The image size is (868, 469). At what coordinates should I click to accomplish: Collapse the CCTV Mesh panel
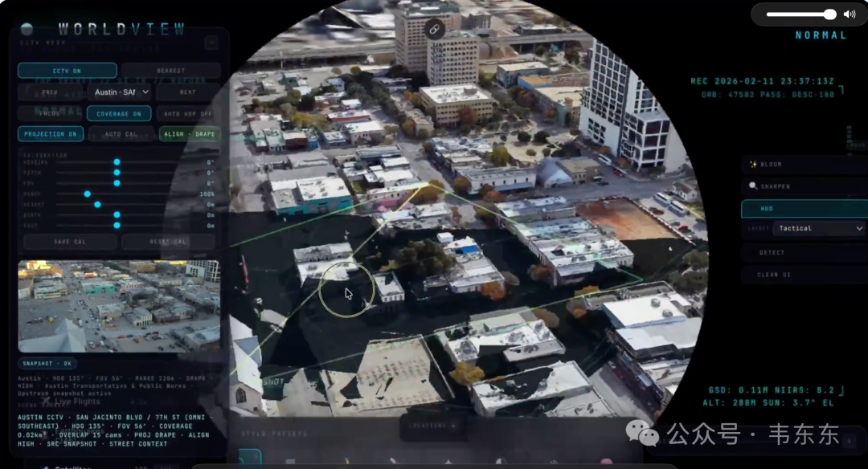point(211,43)
